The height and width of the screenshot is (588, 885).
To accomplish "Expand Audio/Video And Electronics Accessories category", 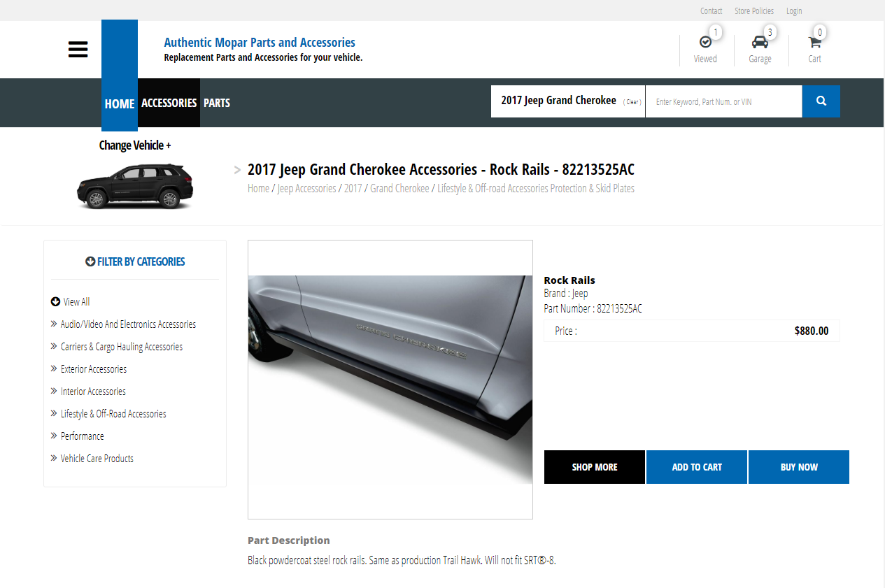I will (128, 324).
